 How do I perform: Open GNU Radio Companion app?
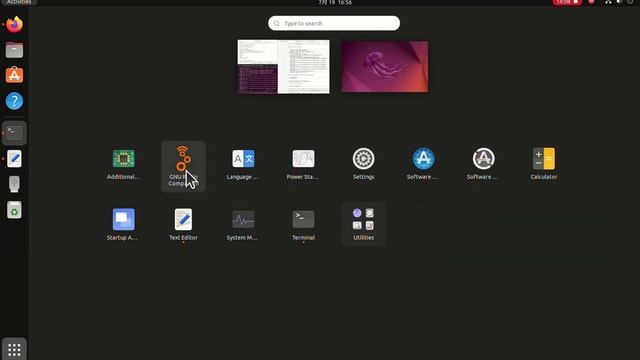click(x=183, y=166)
